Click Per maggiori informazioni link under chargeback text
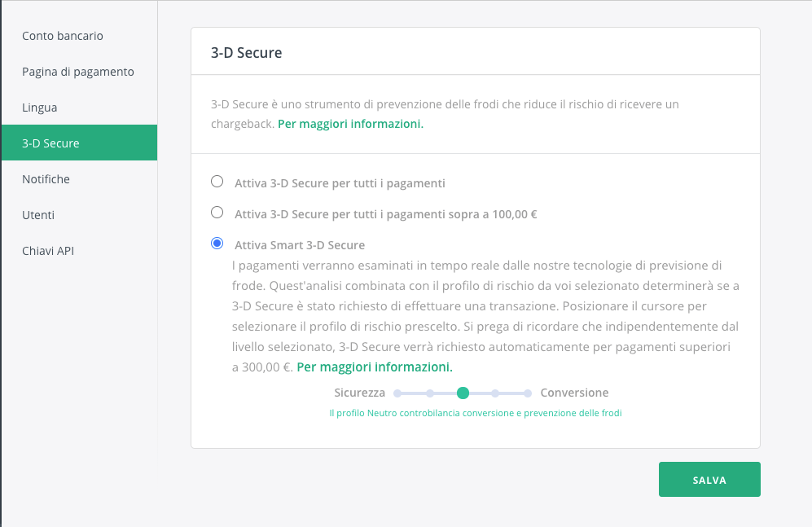The height and width of the screenshot is (527, 812). pyautogui.click(x=350, y=125)
